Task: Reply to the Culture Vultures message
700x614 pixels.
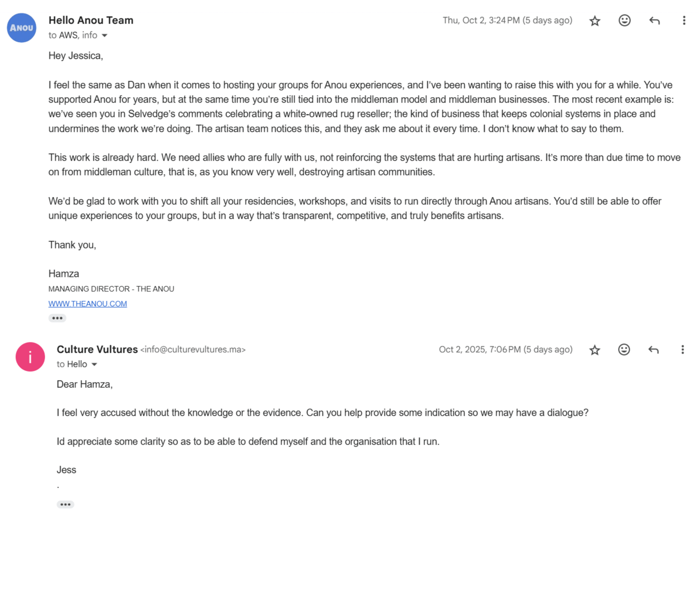Action: (x=653, y=350)
